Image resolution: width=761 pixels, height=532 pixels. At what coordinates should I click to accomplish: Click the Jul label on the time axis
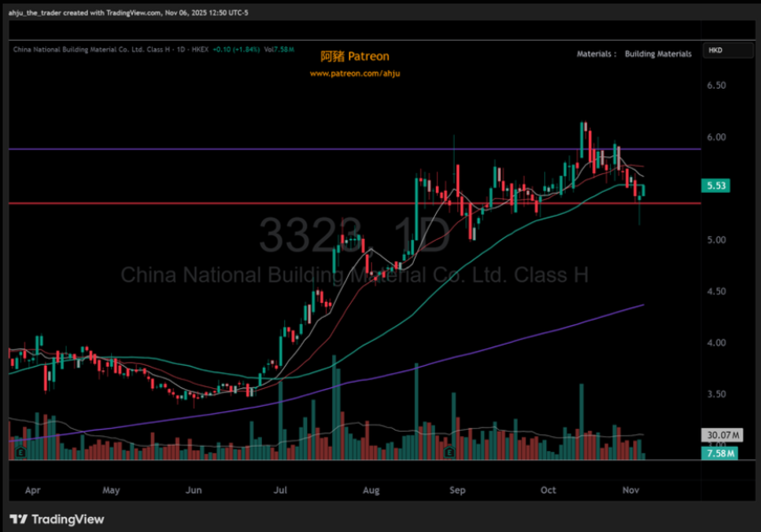[280, 490]
